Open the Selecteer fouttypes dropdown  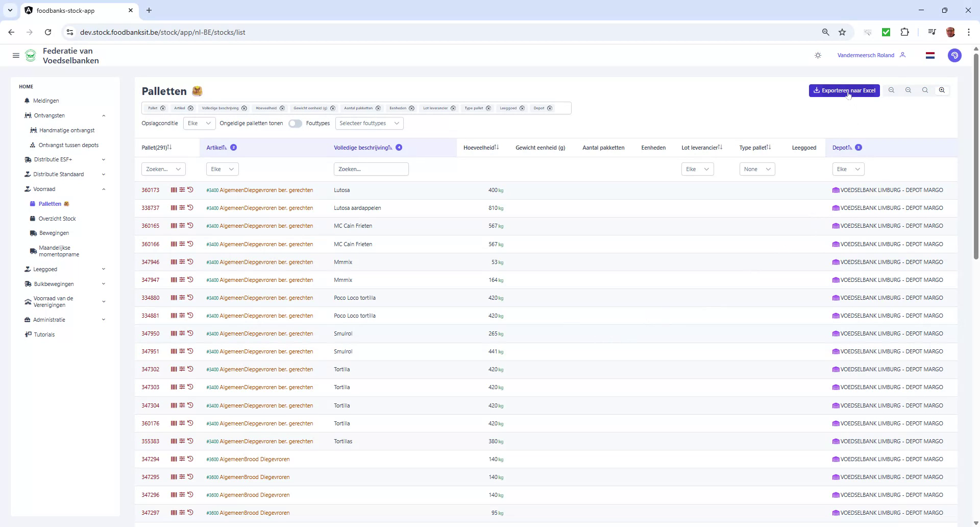coord(369,123)
